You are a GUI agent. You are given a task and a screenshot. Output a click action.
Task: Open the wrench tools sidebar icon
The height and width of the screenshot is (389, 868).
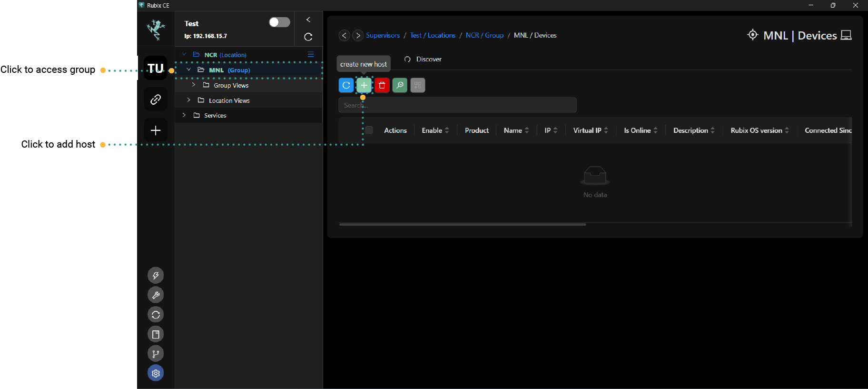click(156, 295)
